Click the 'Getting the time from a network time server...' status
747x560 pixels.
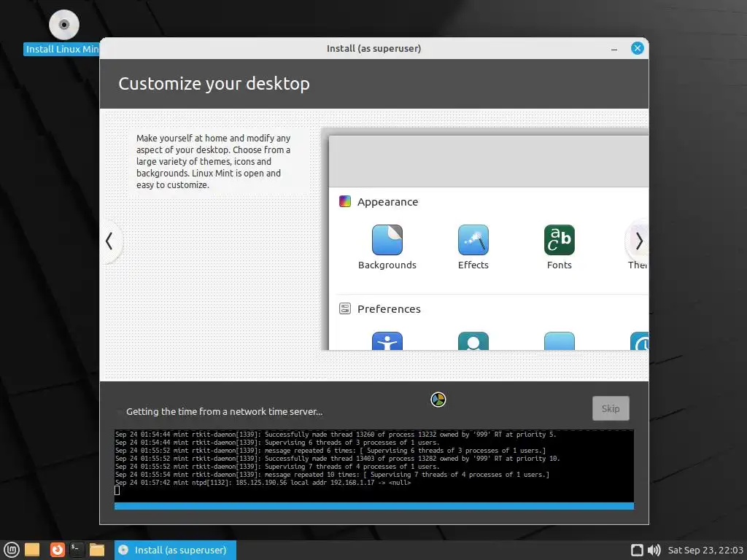click(224, 412)
